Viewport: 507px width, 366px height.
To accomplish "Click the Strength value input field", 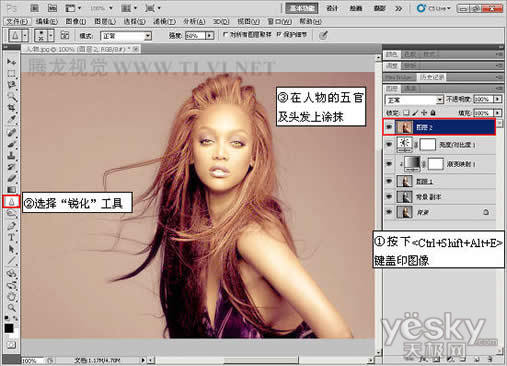I will 195,35.
